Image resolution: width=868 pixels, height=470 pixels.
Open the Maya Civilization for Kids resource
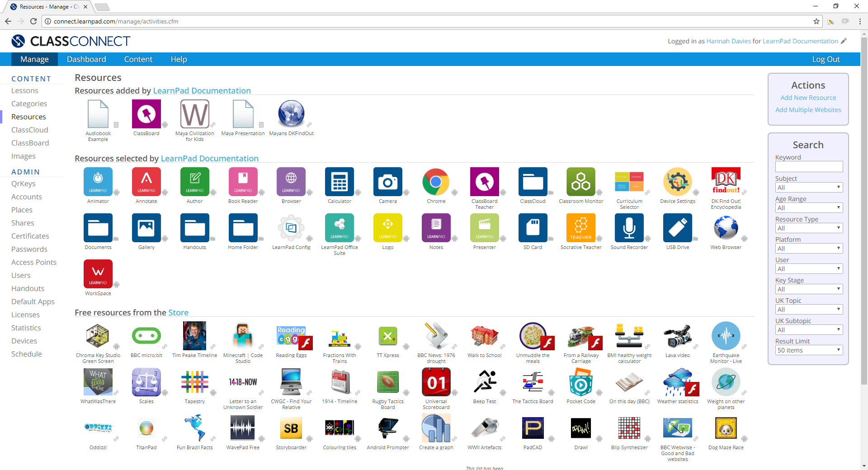pyautogui.click(x=195, y=114)
